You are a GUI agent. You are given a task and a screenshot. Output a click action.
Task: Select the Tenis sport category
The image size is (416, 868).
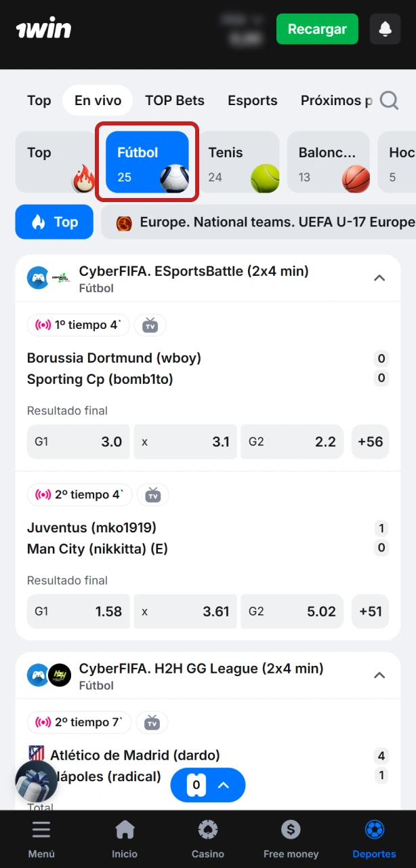(238, 163)
